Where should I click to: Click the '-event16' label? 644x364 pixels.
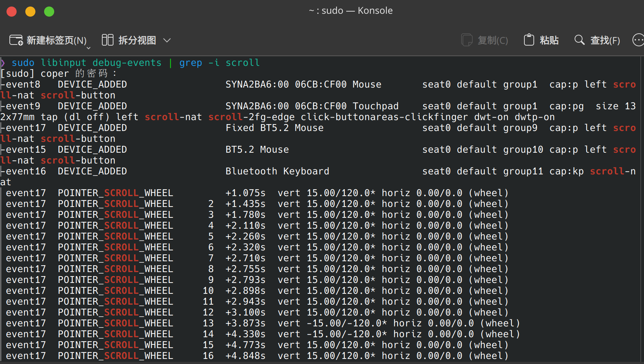(23, 171)
